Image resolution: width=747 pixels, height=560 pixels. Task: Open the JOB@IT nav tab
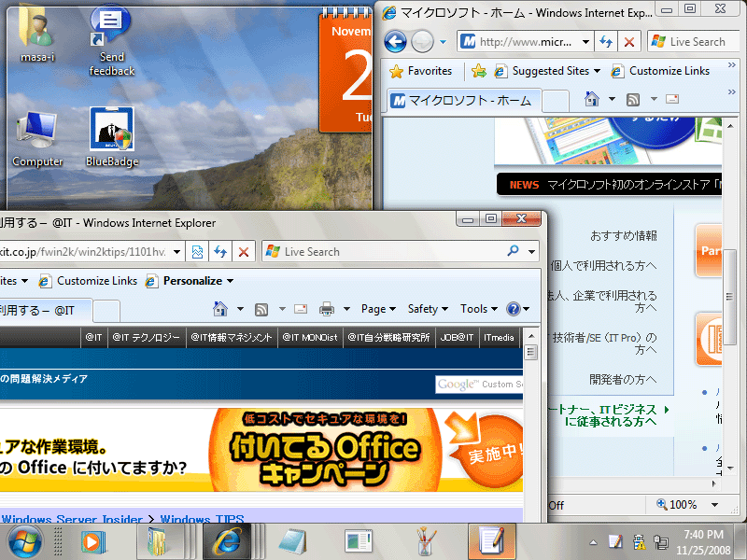457,338
